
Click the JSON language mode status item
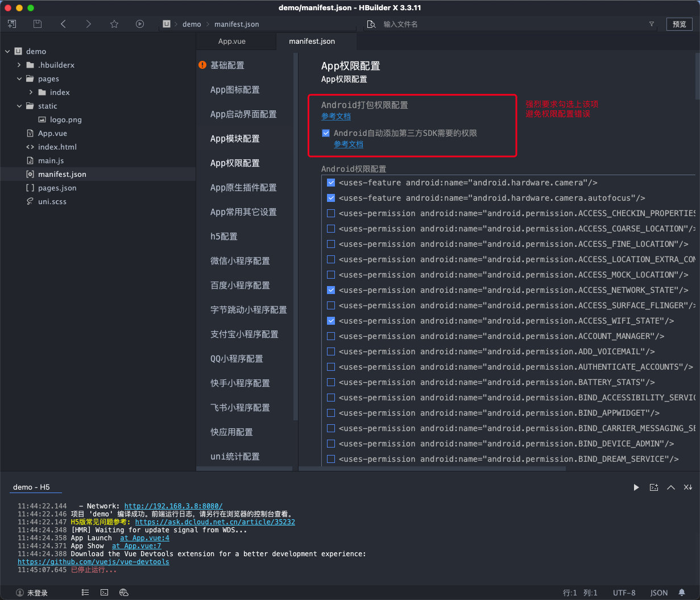[x=659, y=593]
